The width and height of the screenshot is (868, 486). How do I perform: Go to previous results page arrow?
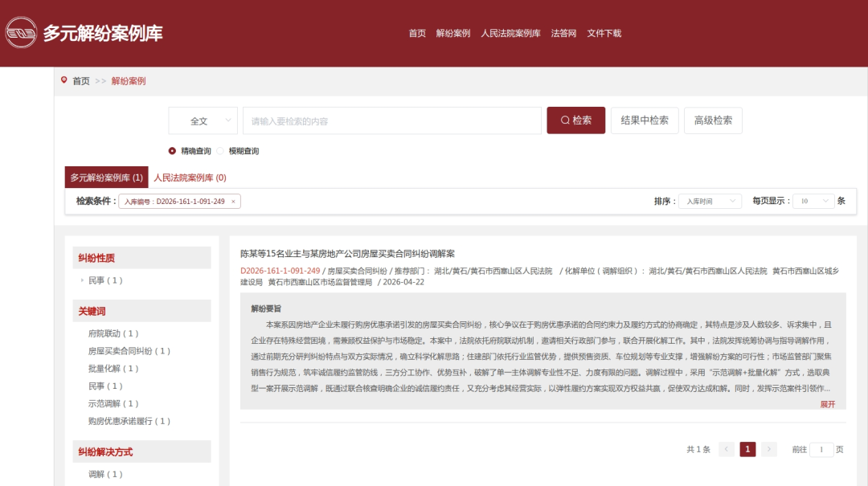pyautogui.click(x=727, y=449)
